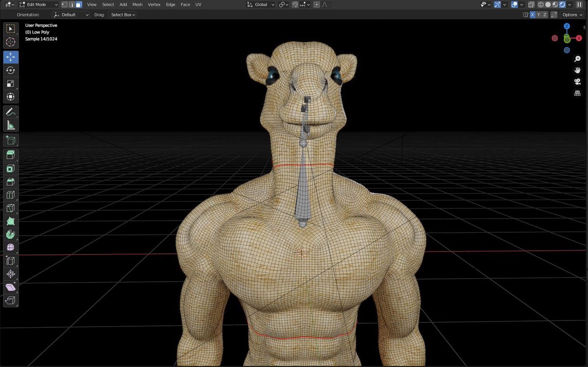The image size is (588, 367).
Task: Switch to solid viewport shading
Action: (x=548, y=4)
